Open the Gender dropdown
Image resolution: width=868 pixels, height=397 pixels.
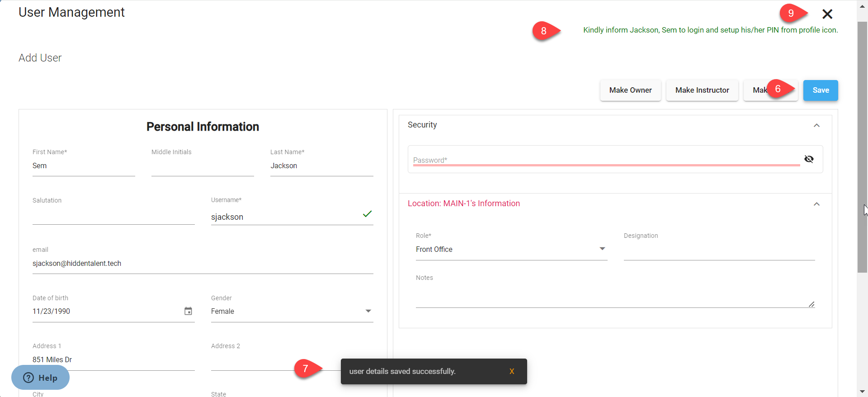292,311
